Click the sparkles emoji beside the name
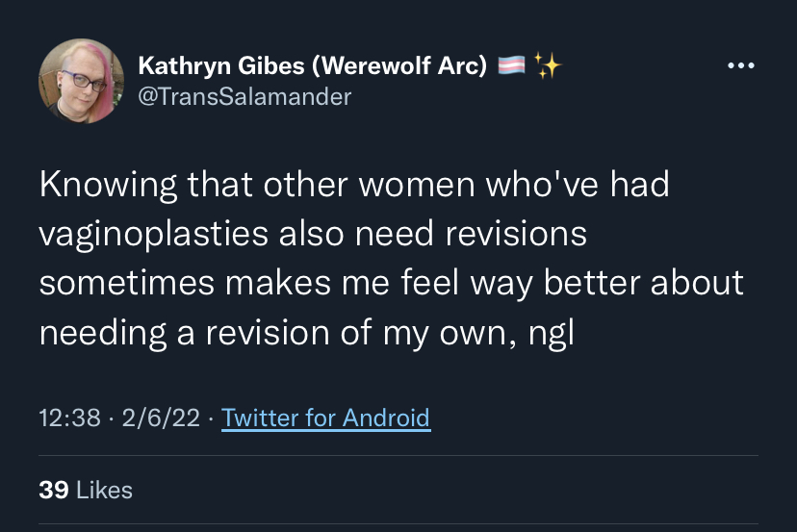Screen dimensions: 797x532 548,65
